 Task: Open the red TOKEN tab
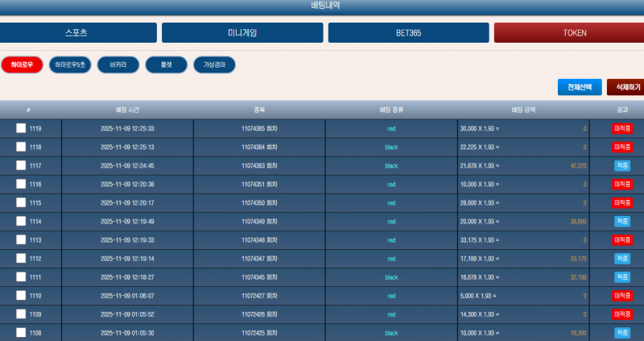[569, 33]
